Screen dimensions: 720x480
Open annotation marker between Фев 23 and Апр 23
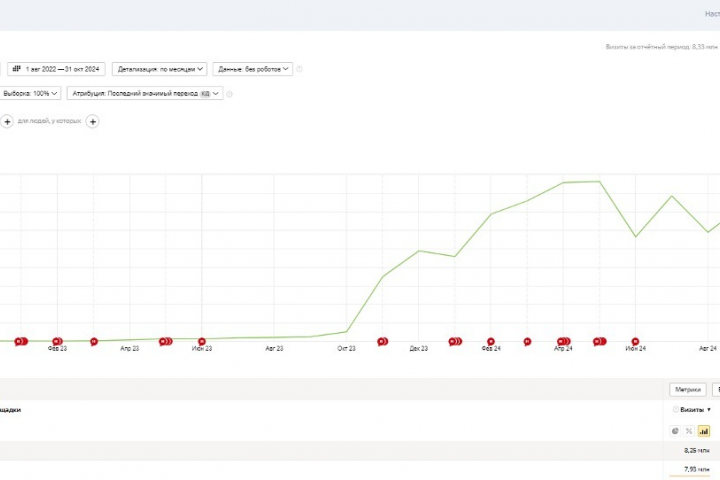(94, 341)
